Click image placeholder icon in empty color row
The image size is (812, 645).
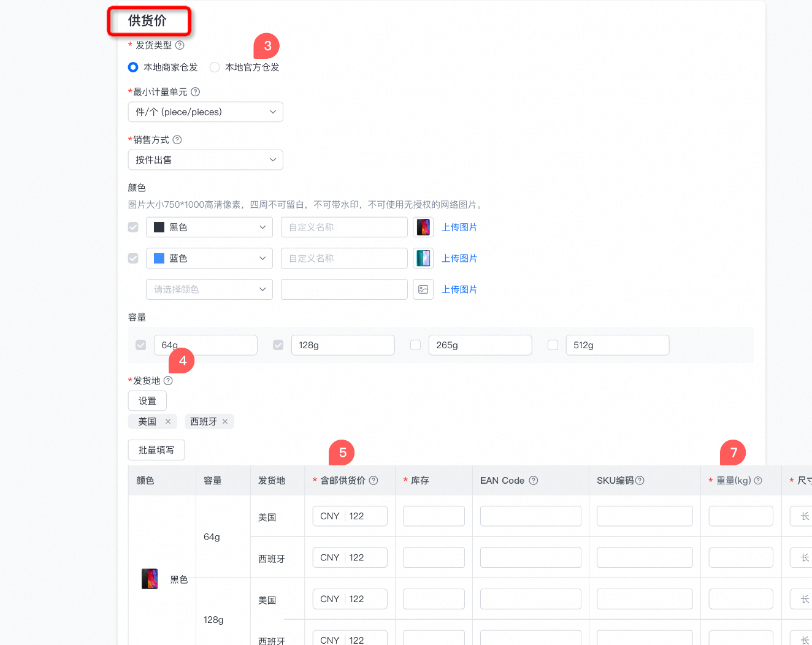tap(423, 289)
